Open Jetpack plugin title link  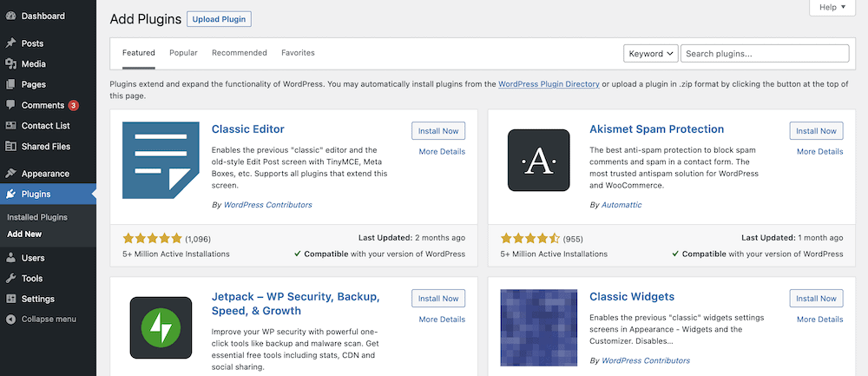pyautogui.click(x=296, y=303)
